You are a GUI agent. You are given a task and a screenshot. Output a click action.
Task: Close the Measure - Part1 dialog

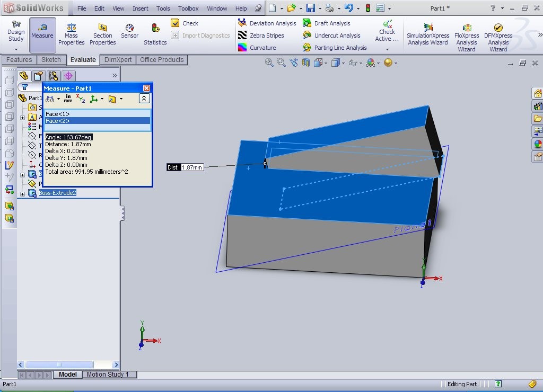[146, 88]
